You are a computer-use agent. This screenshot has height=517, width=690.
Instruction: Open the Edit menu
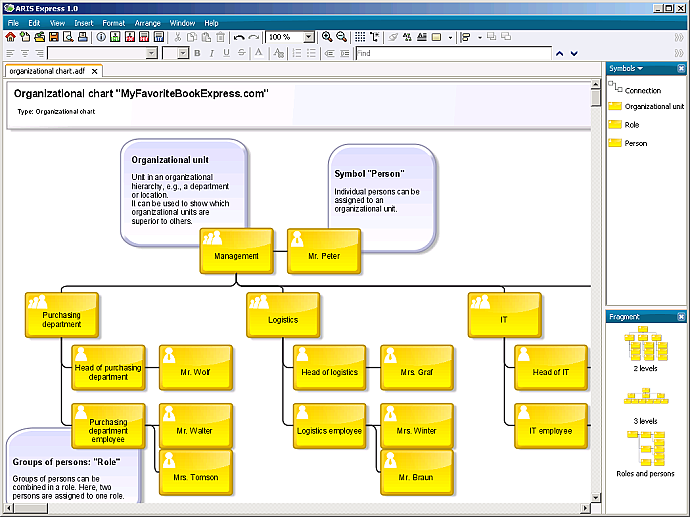pyautogui.click(x=34, y=23)
